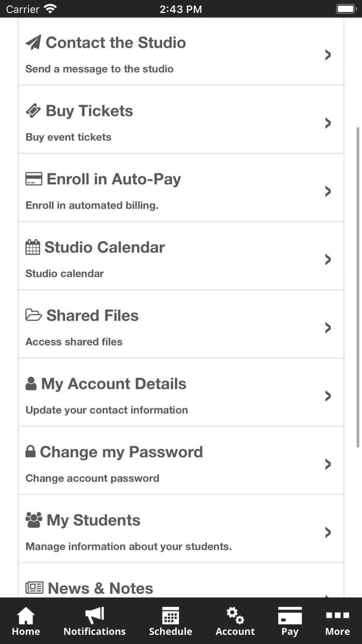Click chevron on Studio Calendar row
Screen dimensions: 362x644
coord(328,259)
